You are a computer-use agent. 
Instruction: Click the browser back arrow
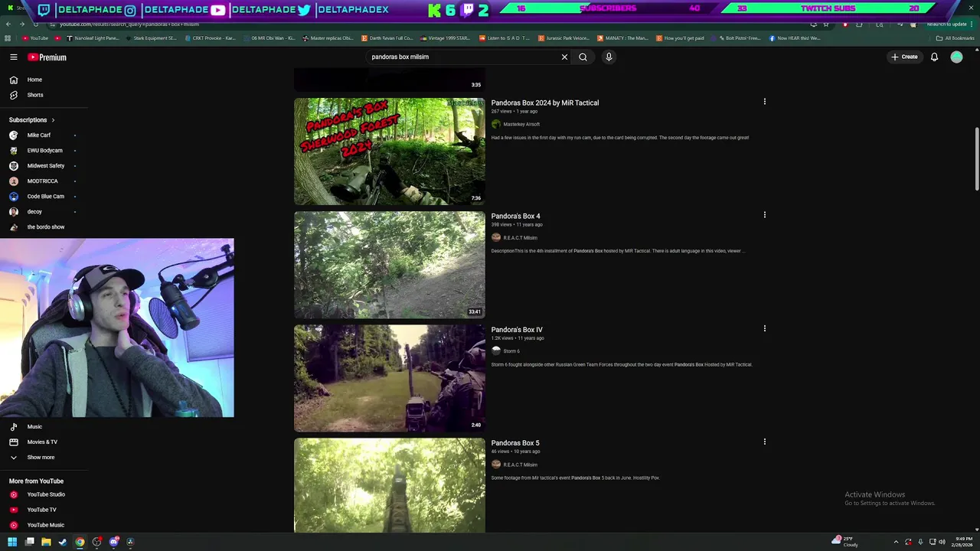click(8, 24)
